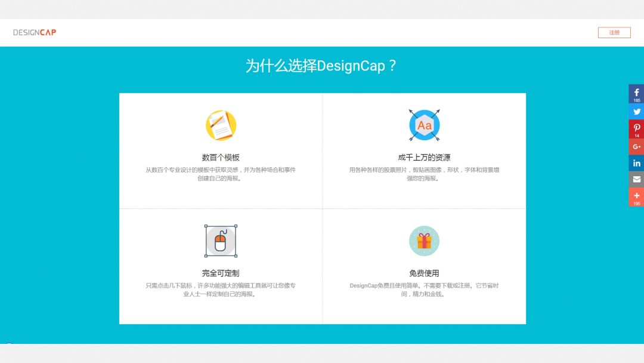Send by email using the envelope icon
The width and height of the screenshot is (644, 363).
click(636, 179)
